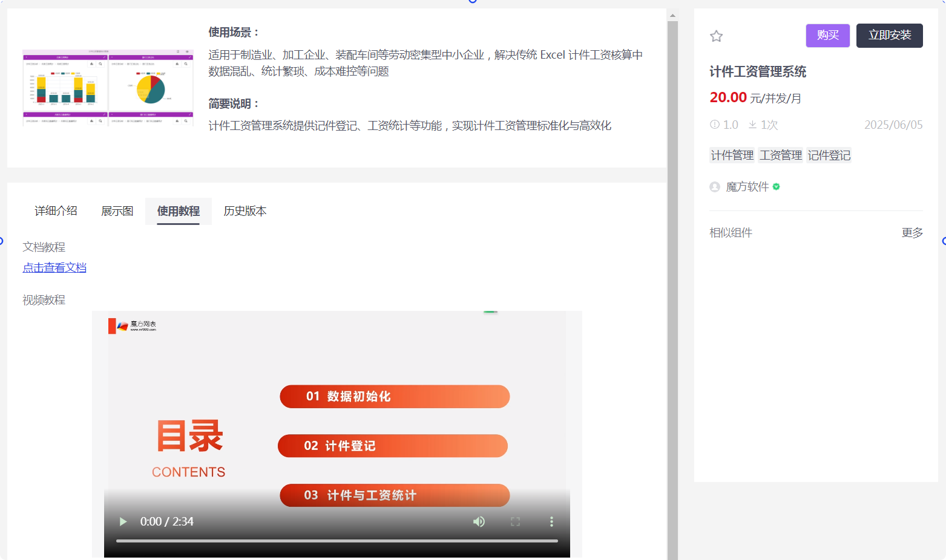
Task: Click the 计件工资管理系统 title
Action: coord(758,72)
